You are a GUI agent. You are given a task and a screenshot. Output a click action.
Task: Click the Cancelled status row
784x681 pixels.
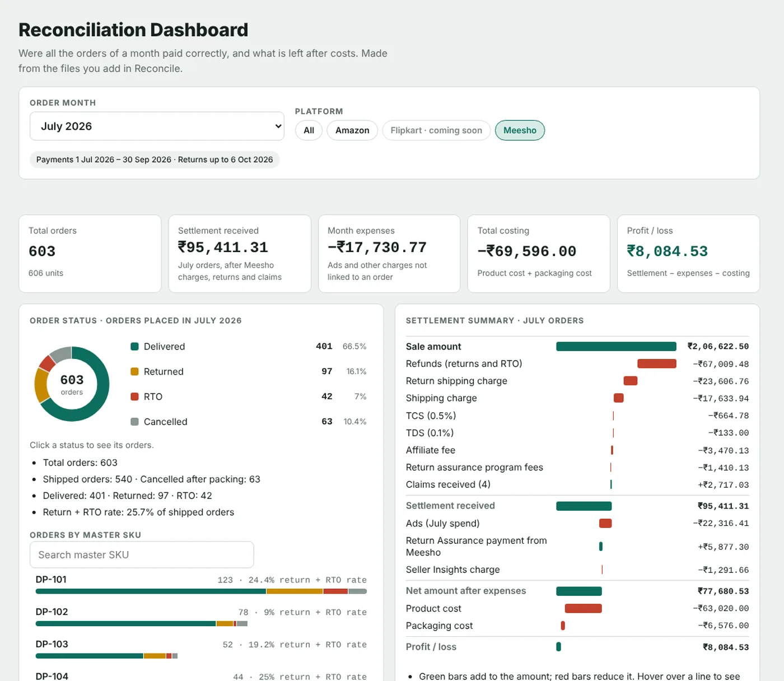249,422
